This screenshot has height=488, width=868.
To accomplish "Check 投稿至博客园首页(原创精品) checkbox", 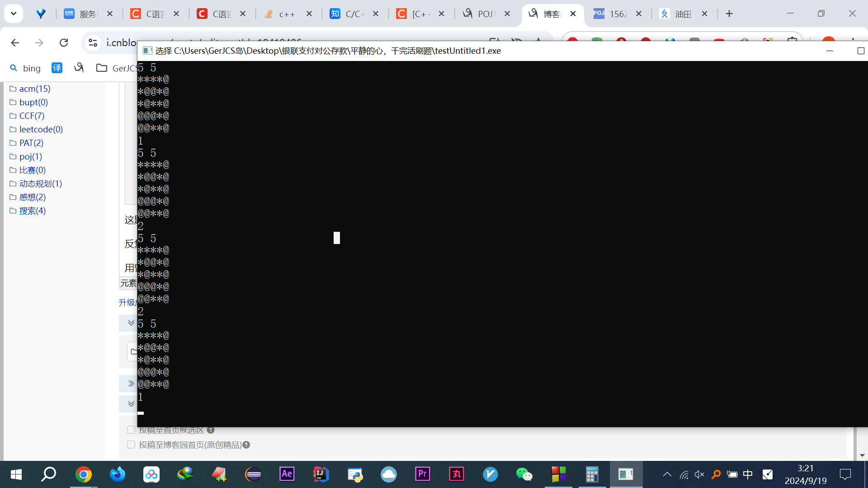I will (x=131, y=445).
